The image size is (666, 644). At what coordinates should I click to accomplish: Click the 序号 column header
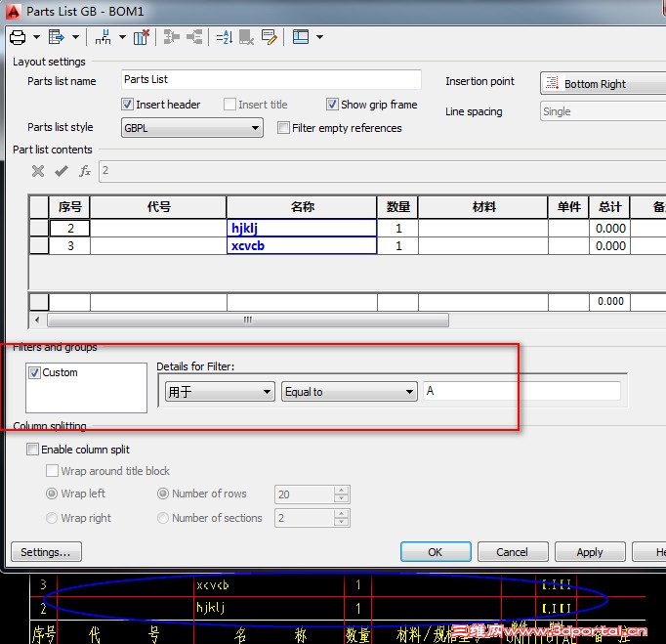pyautogui.click(x=69, y=207)
